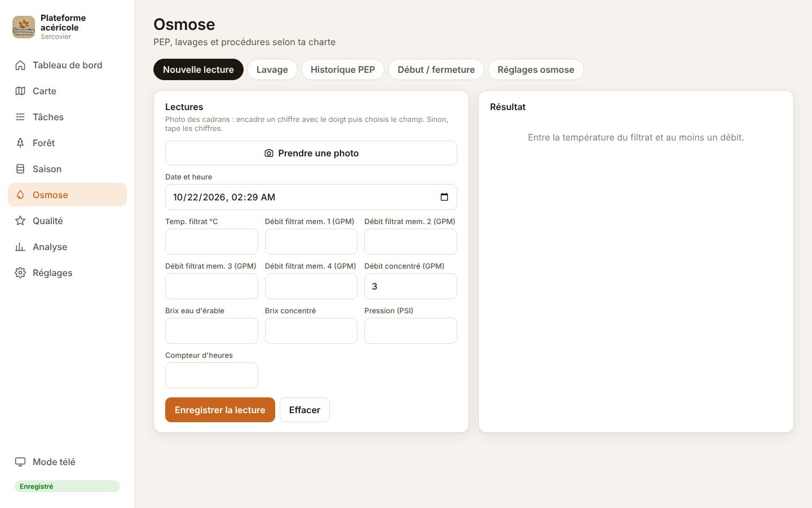Viewport: 812px width, 508px height.
Task: Click the Osmose page title
Action: [x=184, y=24]
